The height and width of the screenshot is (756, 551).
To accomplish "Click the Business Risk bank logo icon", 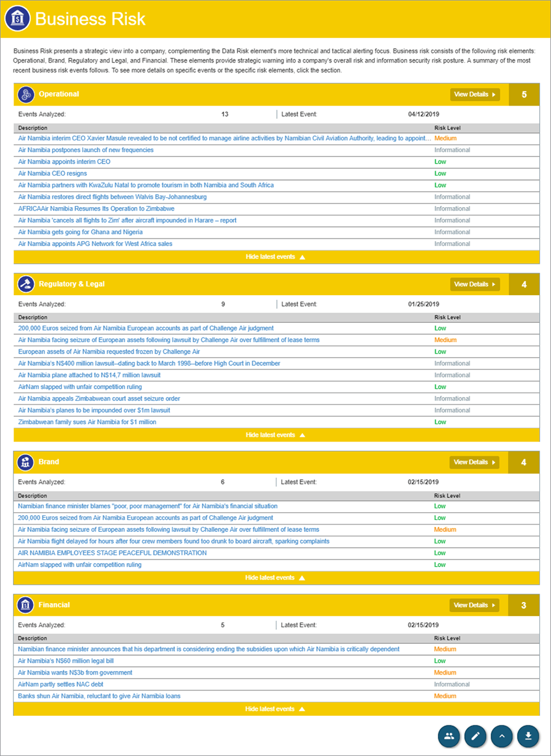I will pyautogui.click(x=18, y=19).
